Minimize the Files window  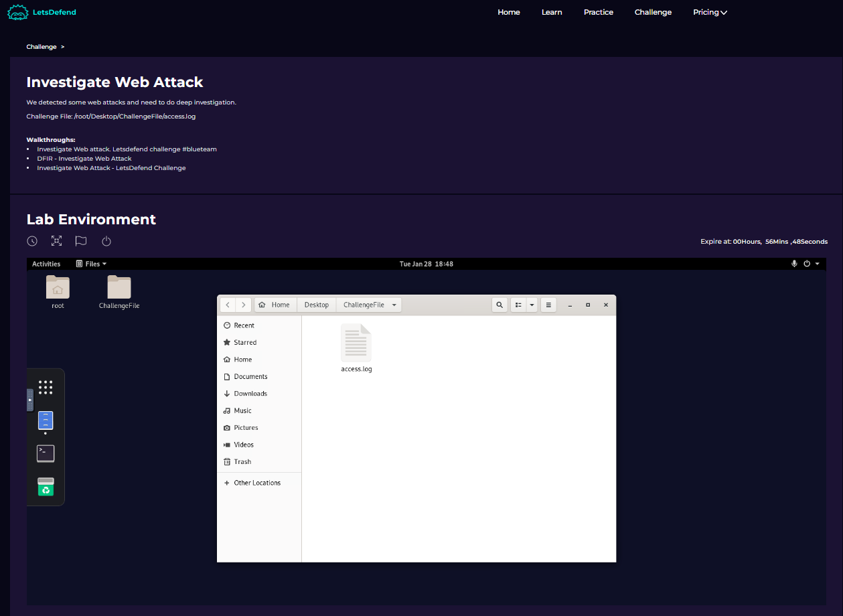pos(570,305)
